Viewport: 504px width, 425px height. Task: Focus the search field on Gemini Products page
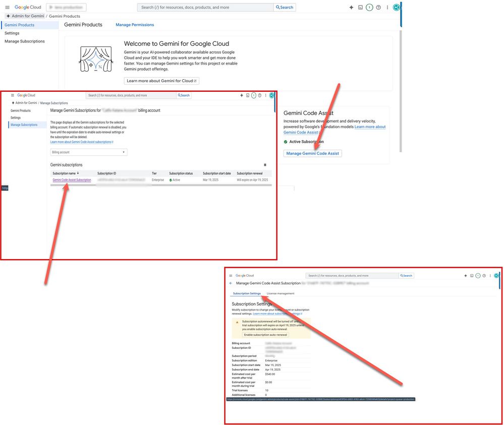coord(205,8)
